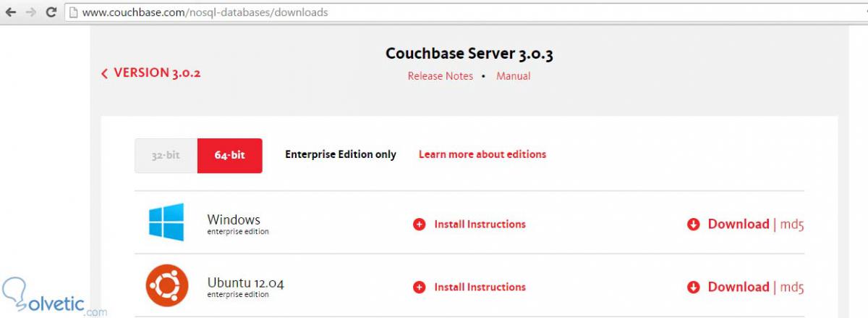
Task: Download the Windows enterprise edition
Action: [x=739, y=225]
